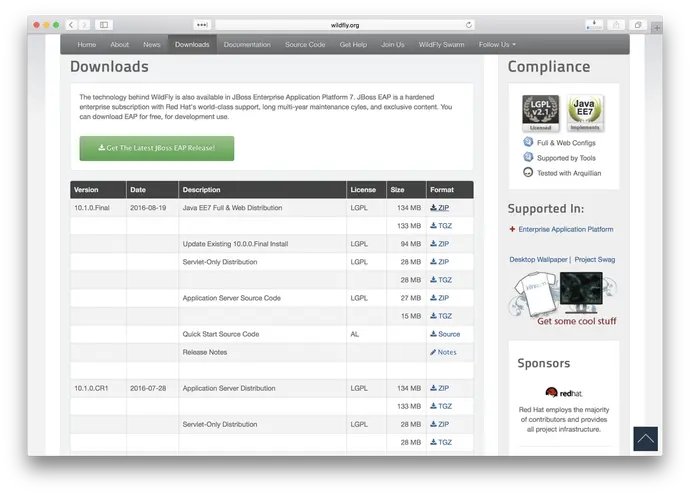Screen dimensions: 690x495
Task: Reload the page with the refresh icon
Action: tap(469, 25)
